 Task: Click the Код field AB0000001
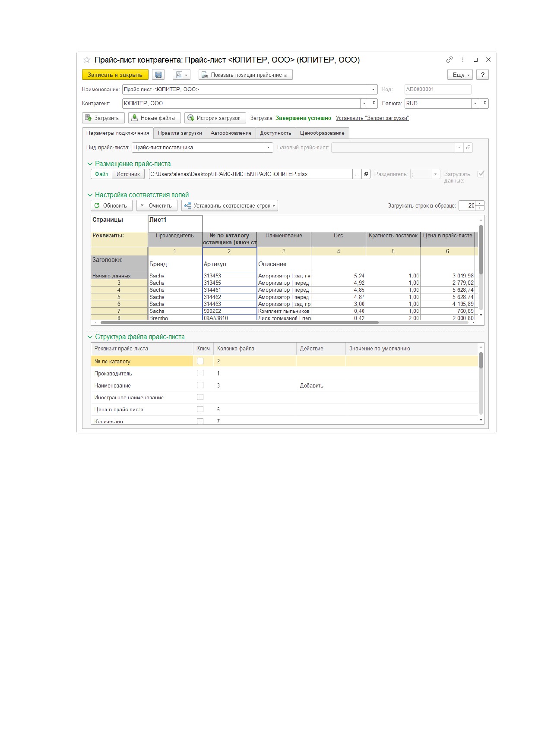pyautogui.click(x=438, y=89)
